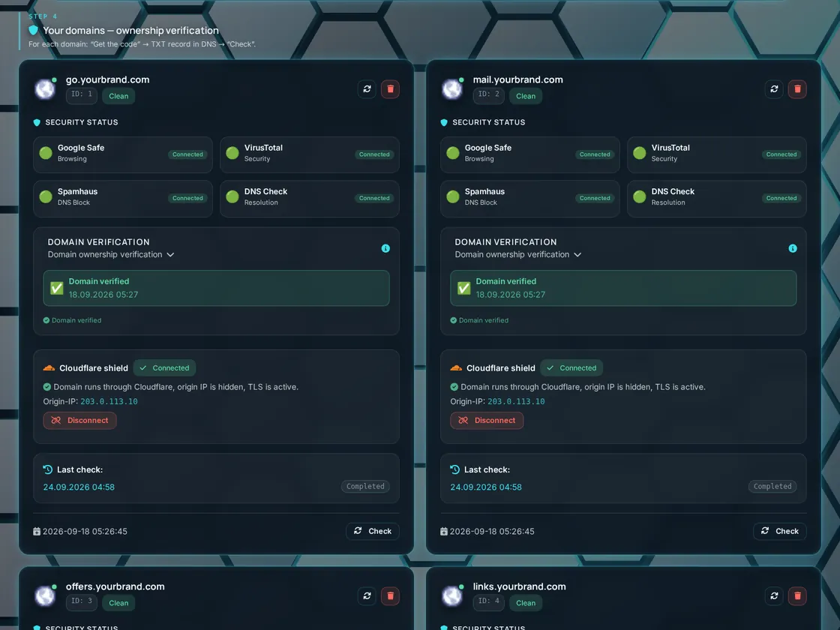Click the ID: 2 tag
840x630 pixels.
[x=488, y=94]
